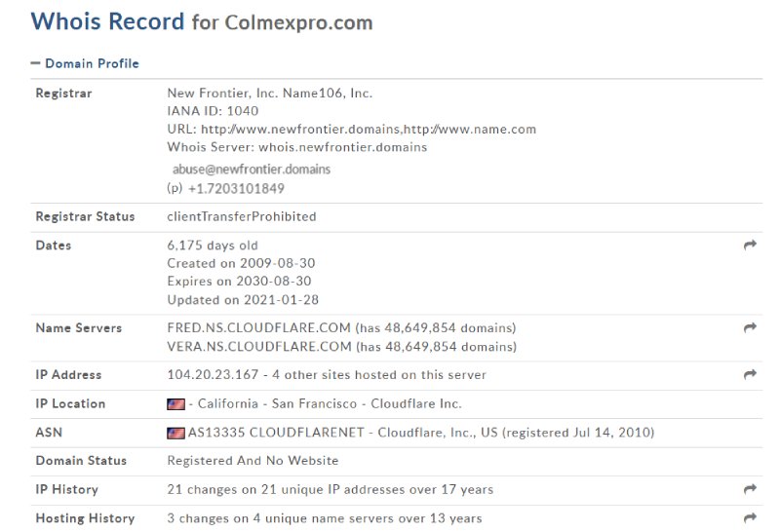This screenshot has height=532, width=780.
Task: Open the share arrow in Dates row
Action: 750,245
